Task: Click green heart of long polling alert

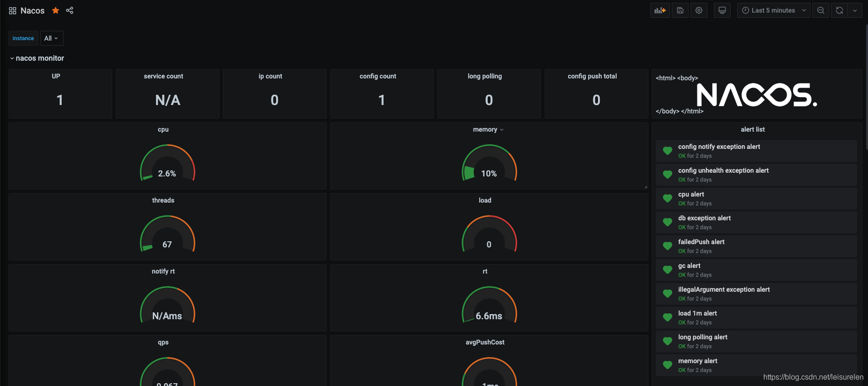Action: pyautogui.click(x=668, y=341)
